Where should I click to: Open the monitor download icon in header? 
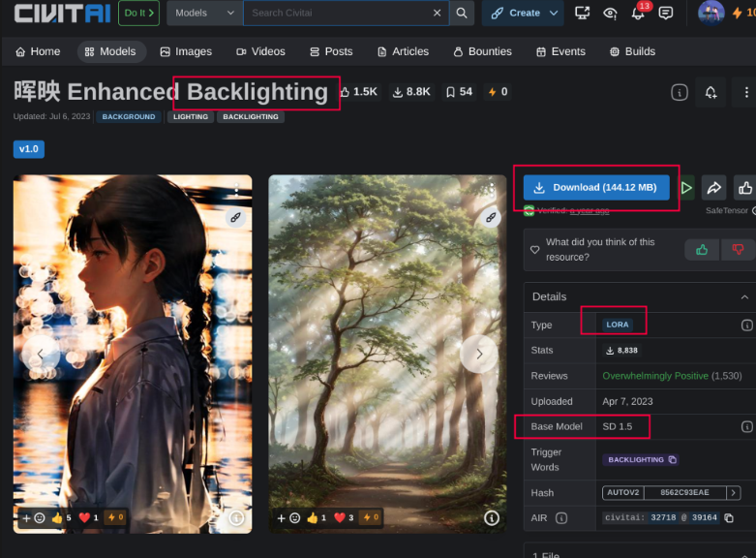pyautogui.click(x=582, y=13)
